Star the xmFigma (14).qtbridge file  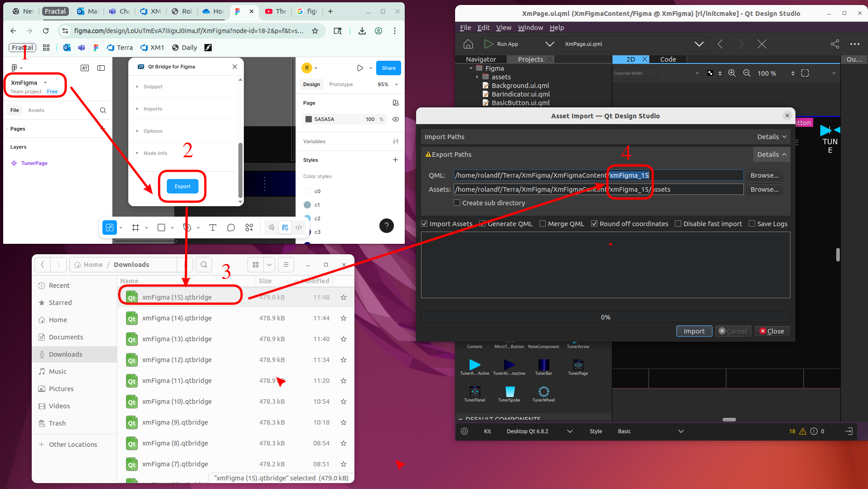[x=344, y=318]
